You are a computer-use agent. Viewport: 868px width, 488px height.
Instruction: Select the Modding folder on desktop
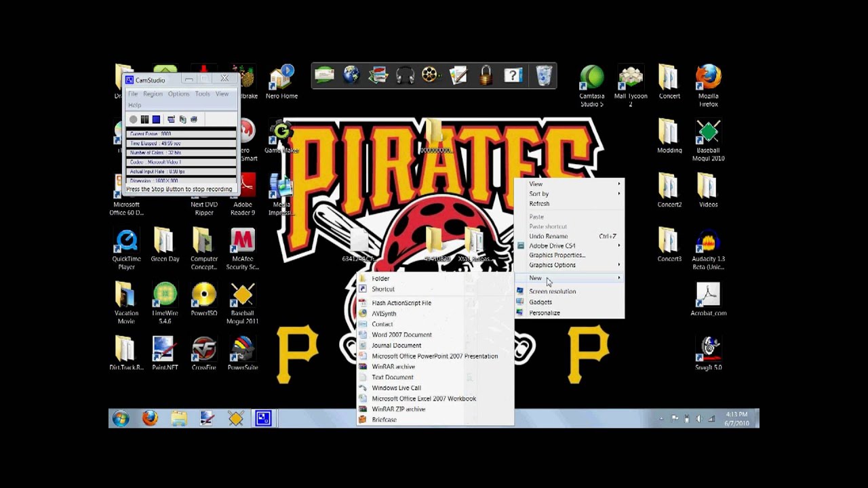pyautogui.click(x=669, y=136)
